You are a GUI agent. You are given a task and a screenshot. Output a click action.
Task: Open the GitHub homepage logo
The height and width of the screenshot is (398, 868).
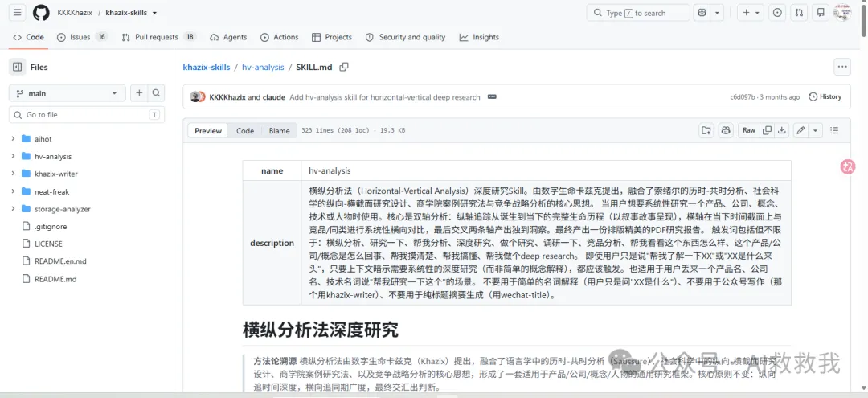[x=41, y=13]
